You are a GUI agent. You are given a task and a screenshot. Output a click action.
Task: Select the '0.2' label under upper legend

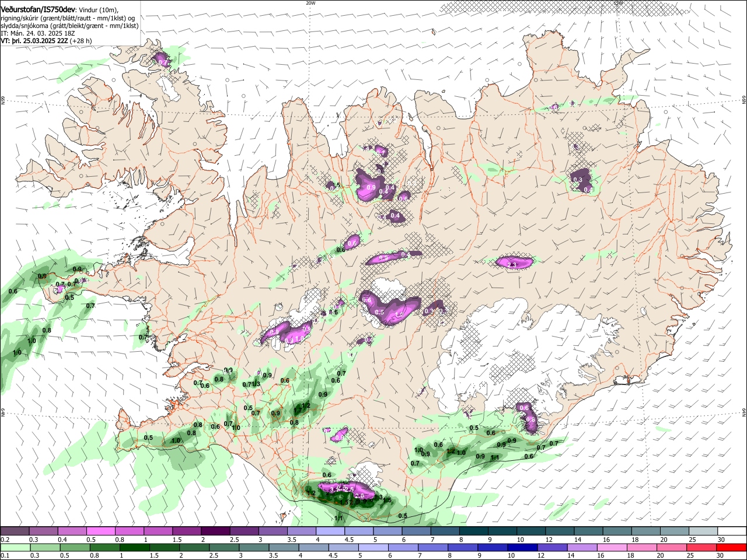pos(5,540)
